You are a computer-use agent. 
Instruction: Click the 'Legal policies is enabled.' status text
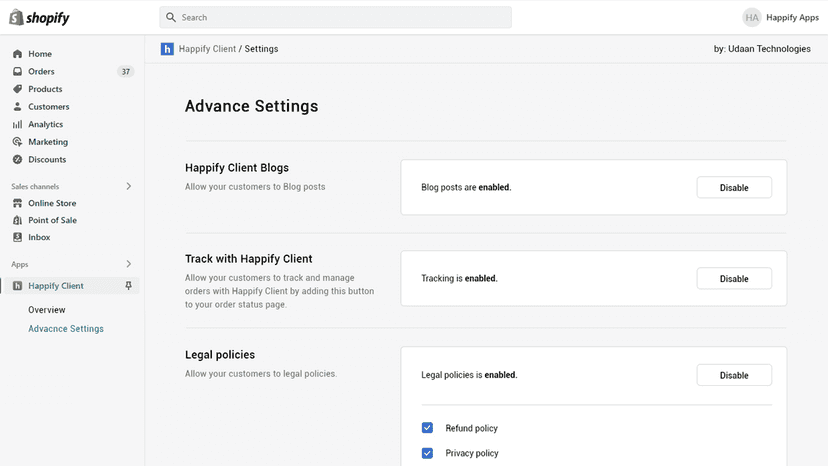click(469, 375)
